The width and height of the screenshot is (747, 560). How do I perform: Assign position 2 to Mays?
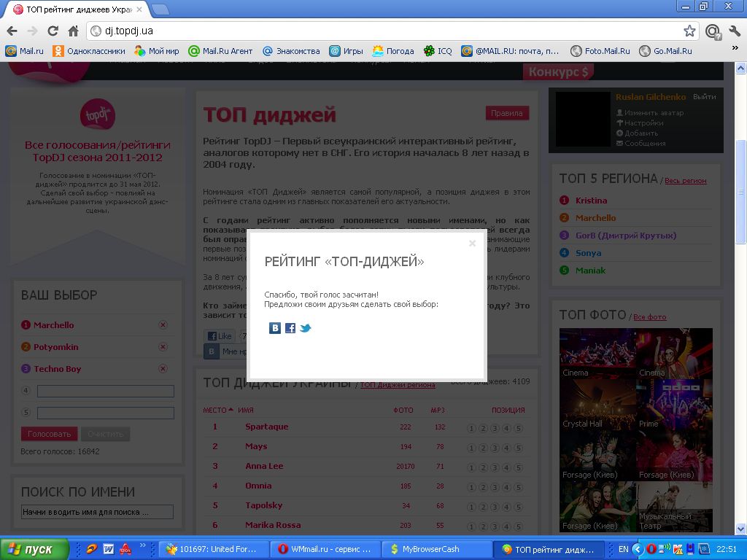pos(483,448)
